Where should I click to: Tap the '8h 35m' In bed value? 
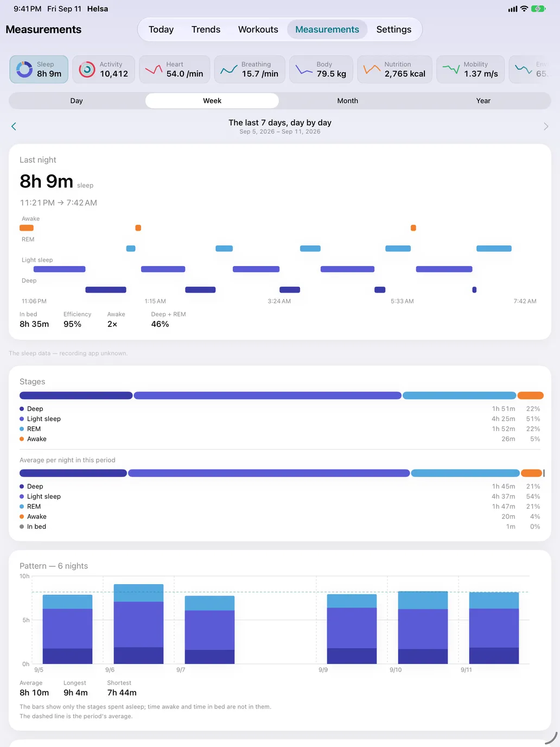(x=34, y=324)
